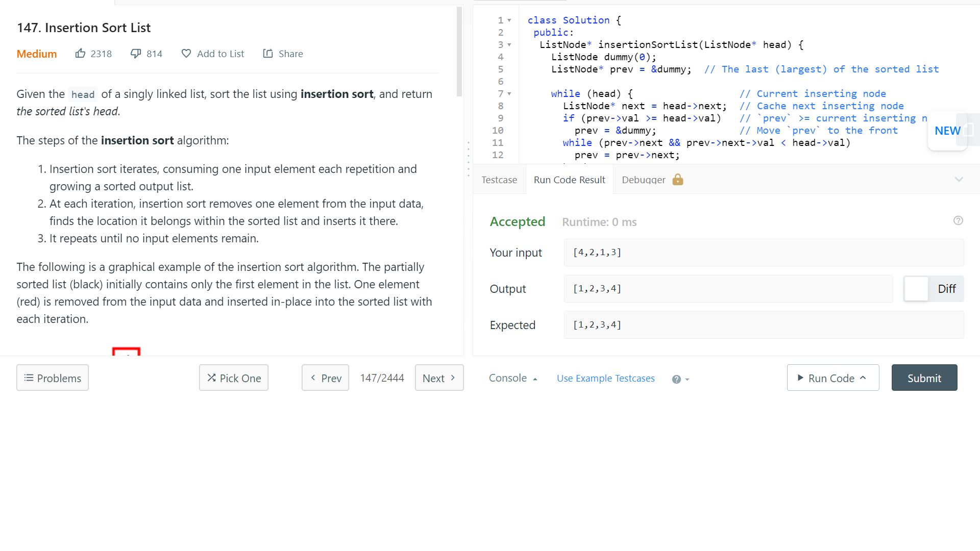Collapse the result panel chevron

(959, 180)
